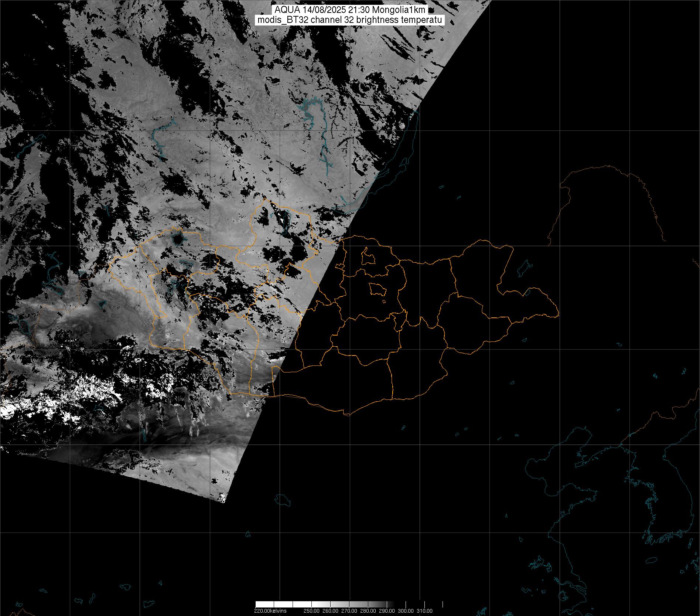Viewport: 700px width, 616px height.
Task: Click the 270.00 label on the temperature scale
Action: (x=349, y=611)
